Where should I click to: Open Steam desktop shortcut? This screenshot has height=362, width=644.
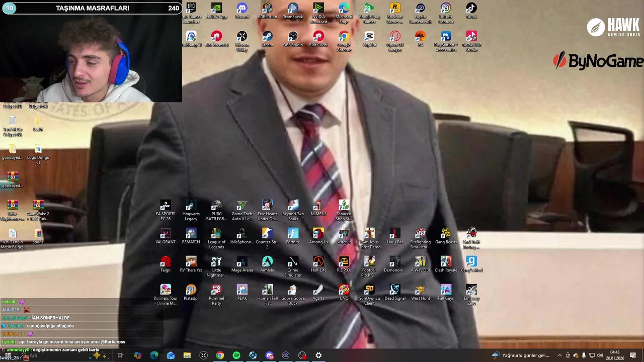(267, 39)
